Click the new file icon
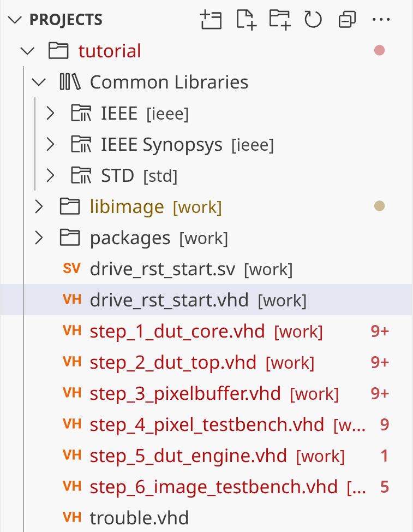 (x=246, y=20)
